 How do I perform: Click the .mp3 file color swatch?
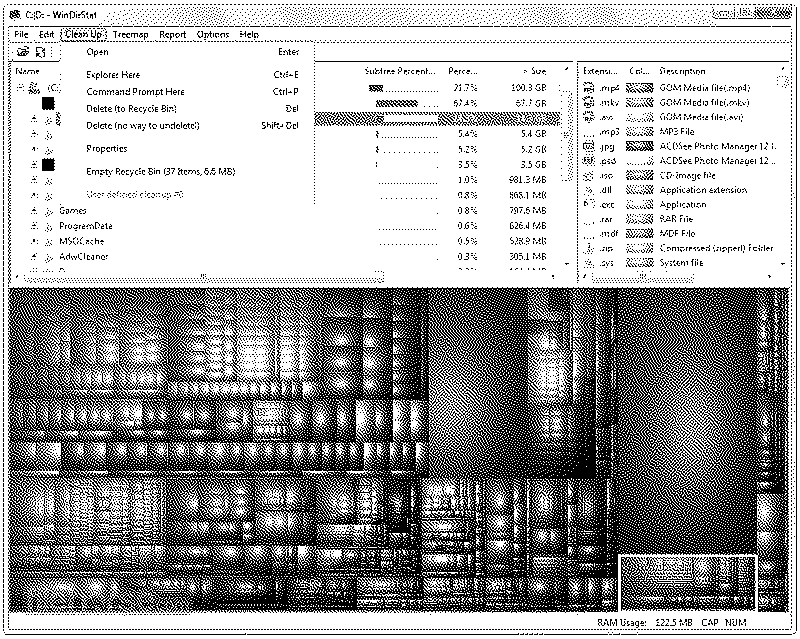[x=640, y=131]
